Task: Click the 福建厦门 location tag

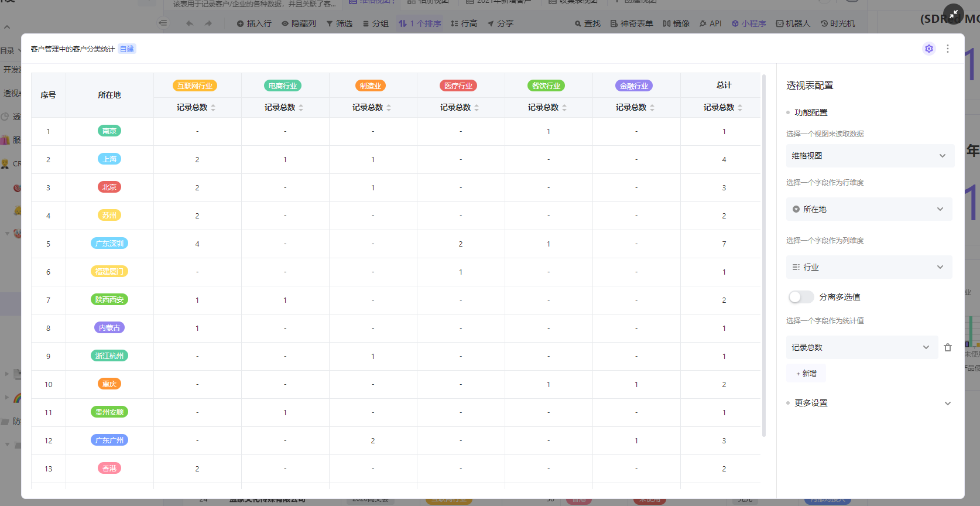Action: click(109, 272)
